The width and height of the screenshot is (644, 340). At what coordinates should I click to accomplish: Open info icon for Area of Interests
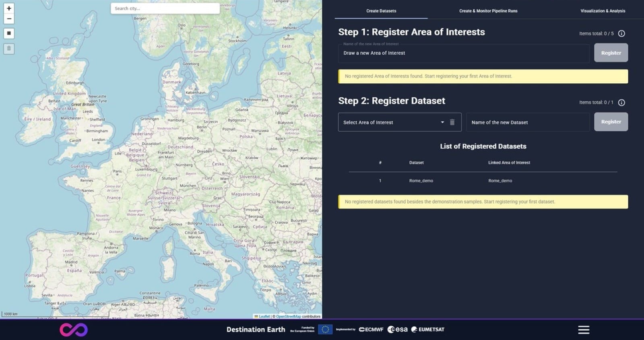click(x=621, y=33)
